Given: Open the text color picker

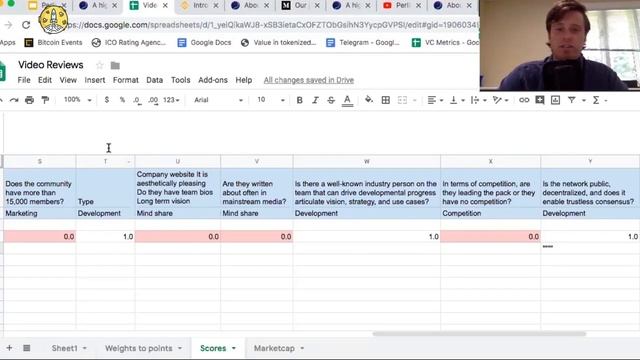Looking at the screenshot, I should (347, 100).
